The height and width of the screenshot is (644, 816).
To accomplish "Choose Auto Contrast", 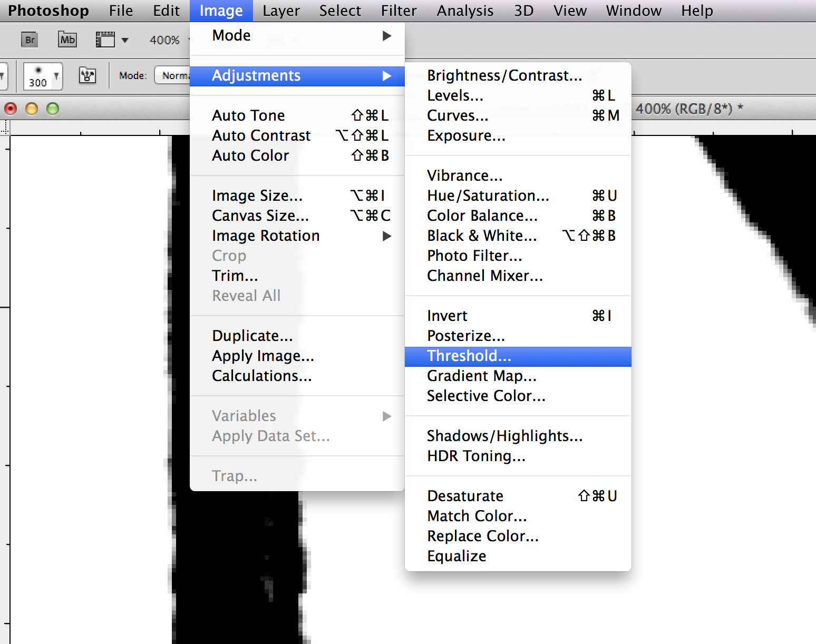I will [297, 135].
